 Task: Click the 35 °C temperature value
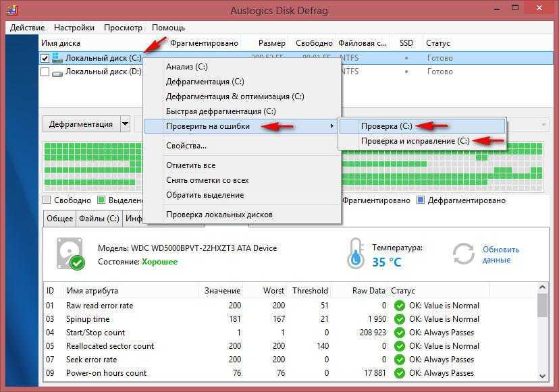click(386, 262)
